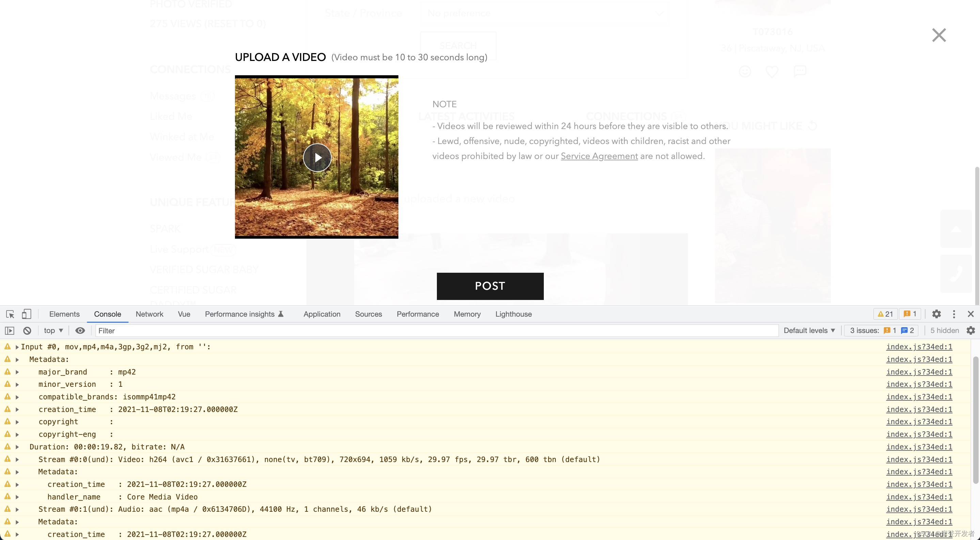The image size is (980, 540).
Task: Switch to the Application tab
Action: 322,314
